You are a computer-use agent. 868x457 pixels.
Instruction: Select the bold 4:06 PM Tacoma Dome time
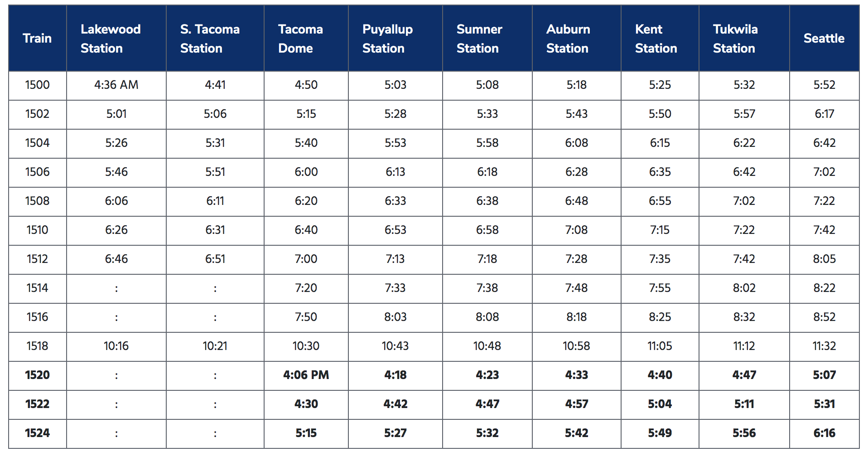point(306,375)
